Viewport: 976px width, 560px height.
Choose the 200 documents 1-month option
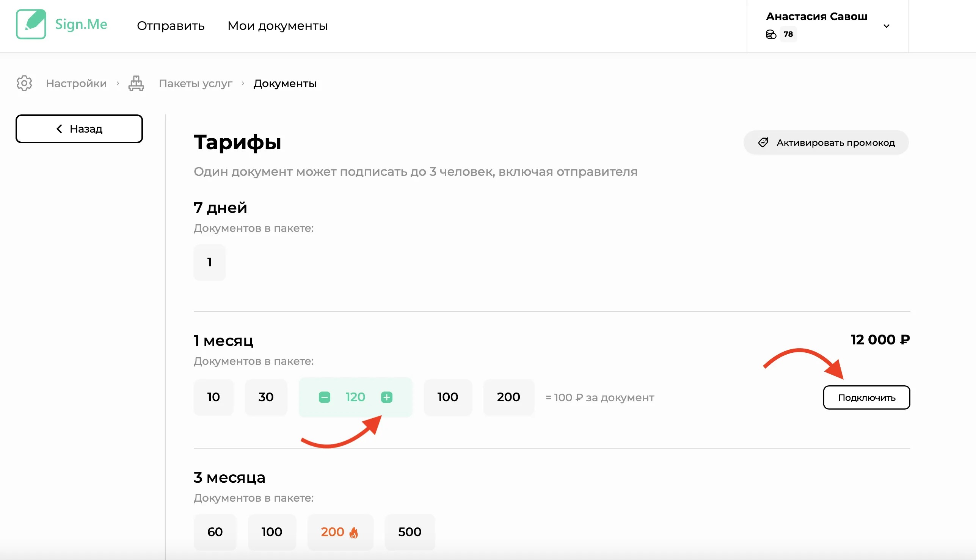[508, 397]
